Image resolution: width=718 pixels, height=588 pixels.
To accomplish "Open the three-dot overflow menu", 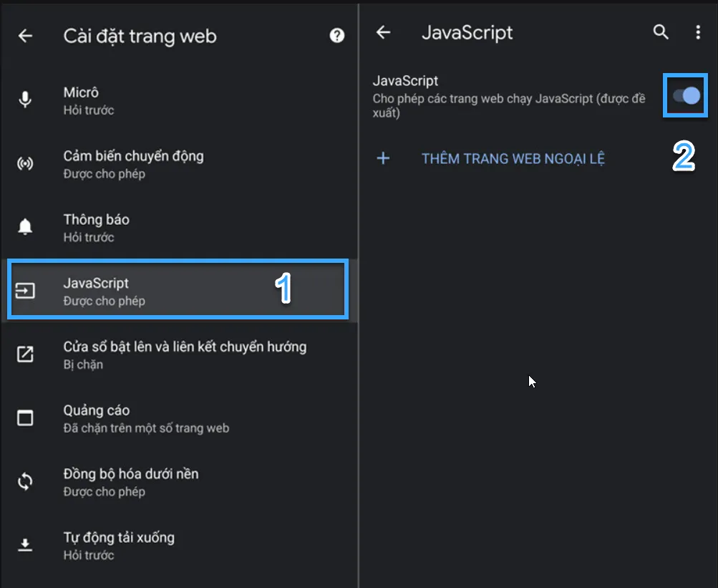I will click(698, 32).
